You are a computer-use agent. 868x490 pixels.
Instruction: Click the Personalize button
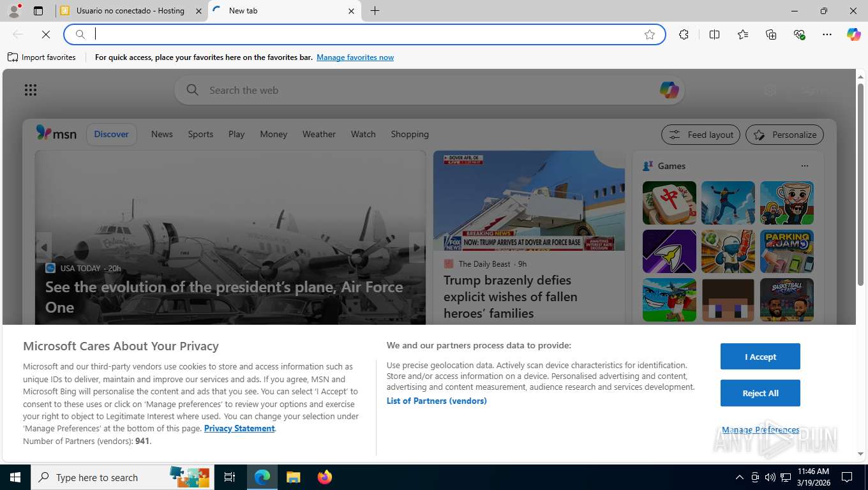[785, 135]
